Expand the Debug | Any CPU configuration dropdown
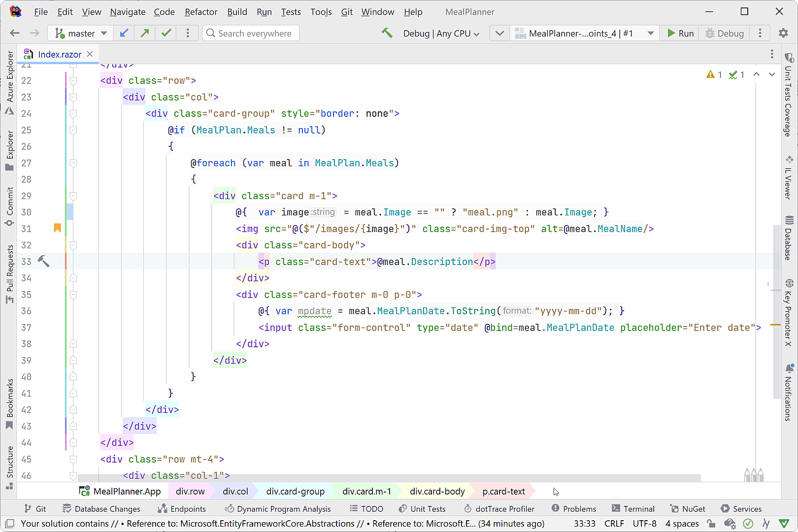Screen dimensions: 798x532 [441, 33]
